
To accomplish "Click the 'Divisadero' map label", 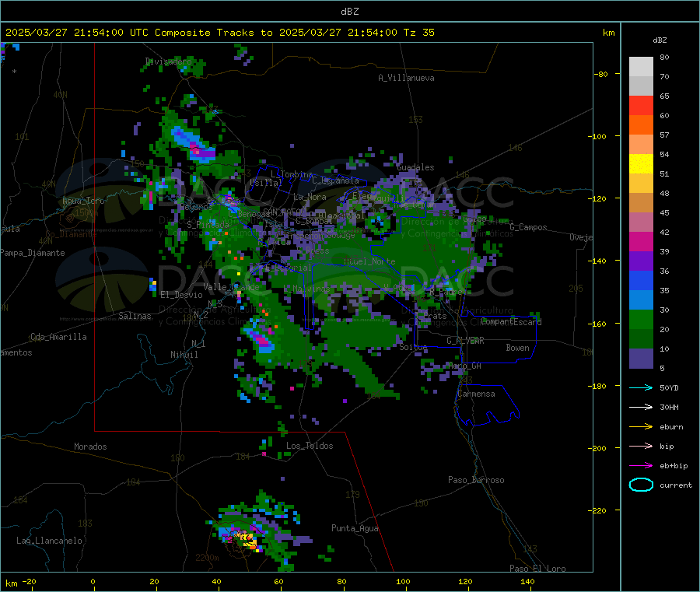I will pos(168,61).
